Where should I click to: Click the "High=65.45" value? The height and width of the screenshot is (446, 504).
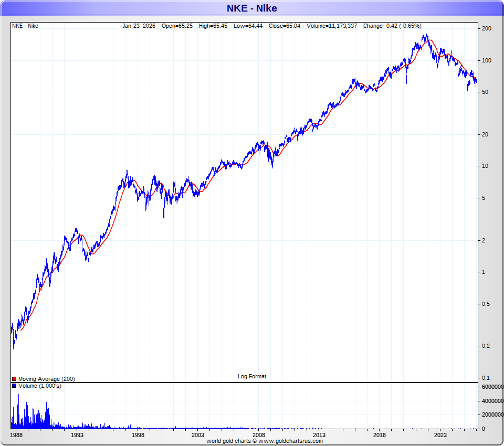tap(213, 26)
